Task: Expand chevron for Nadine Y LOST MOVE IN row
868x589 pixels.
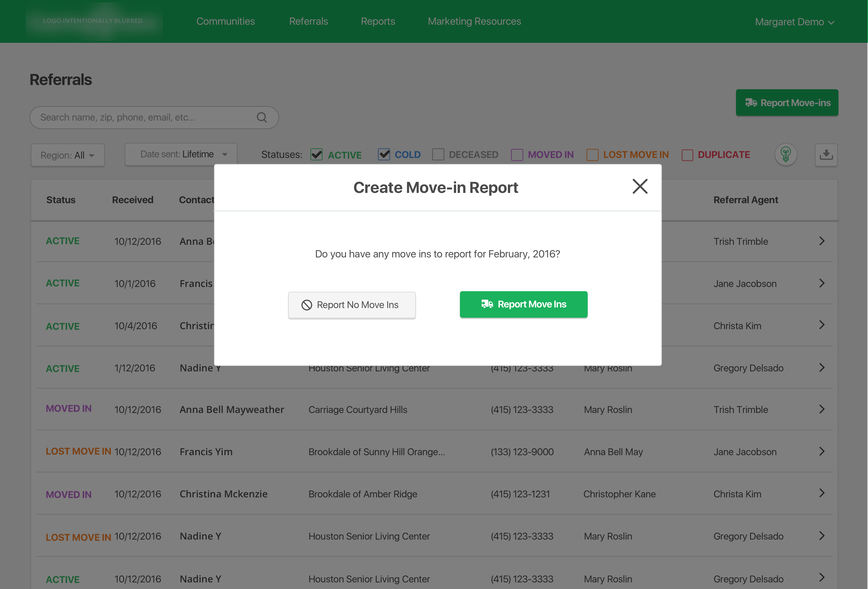Action: click(822, 536)
